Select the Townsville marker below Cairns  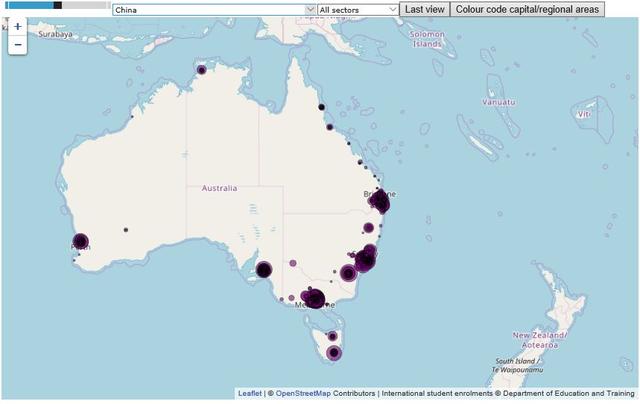click(x=329, y=127)
